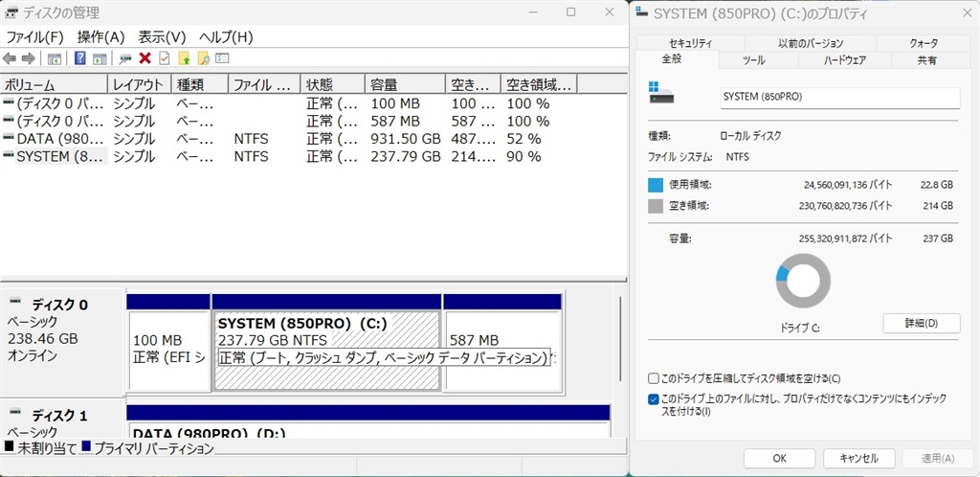Click the properties checkmark page icon
The width and height of the screenshot is (980, 477).
164,58
